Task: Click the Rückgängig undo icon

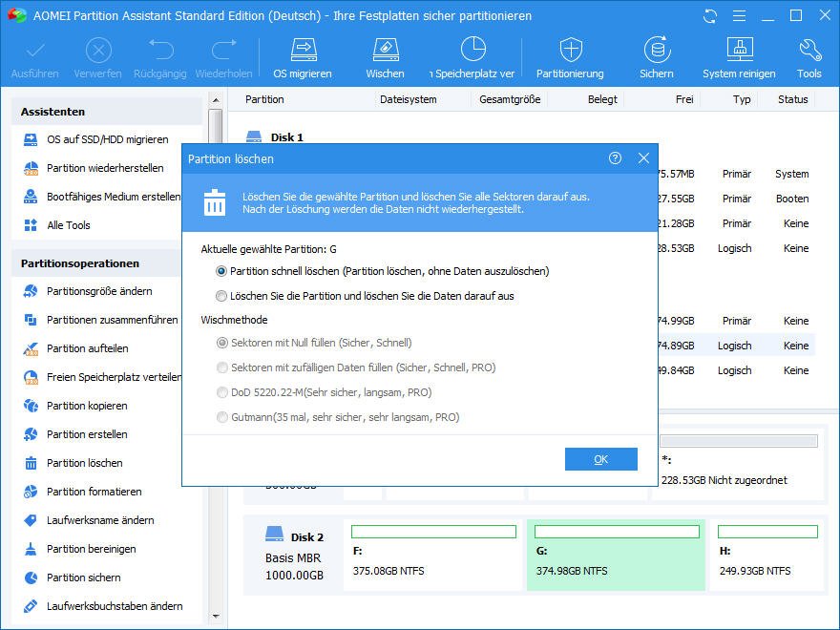Action: pyautogui.click(x=160, y=50)
